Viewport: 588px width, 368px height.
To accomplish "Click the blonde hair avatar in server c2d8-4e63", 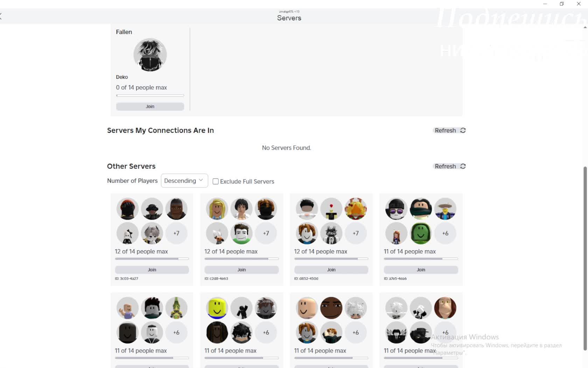I will click(x=217, y=209).
